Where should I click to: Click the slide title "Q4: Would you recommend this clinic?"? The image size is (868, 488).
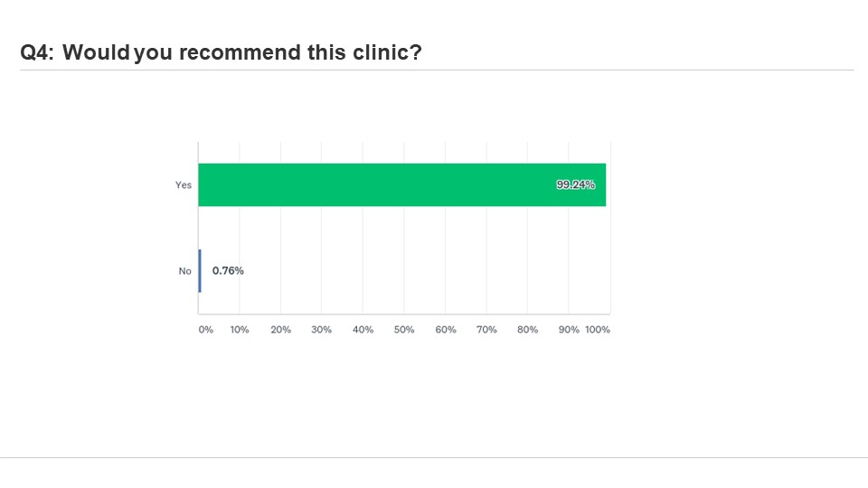point(221,52)
